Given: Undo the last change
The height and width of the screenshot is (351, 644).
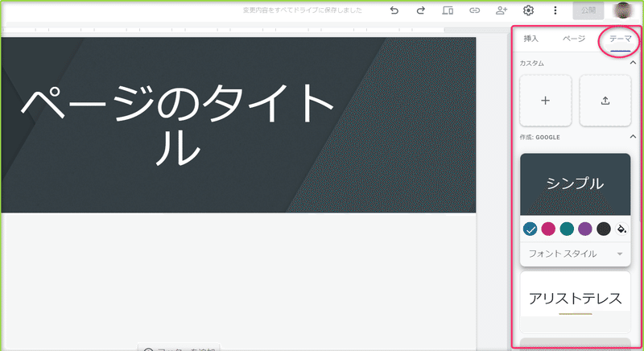Looking at the screenshot, I should tap(394, 10).
